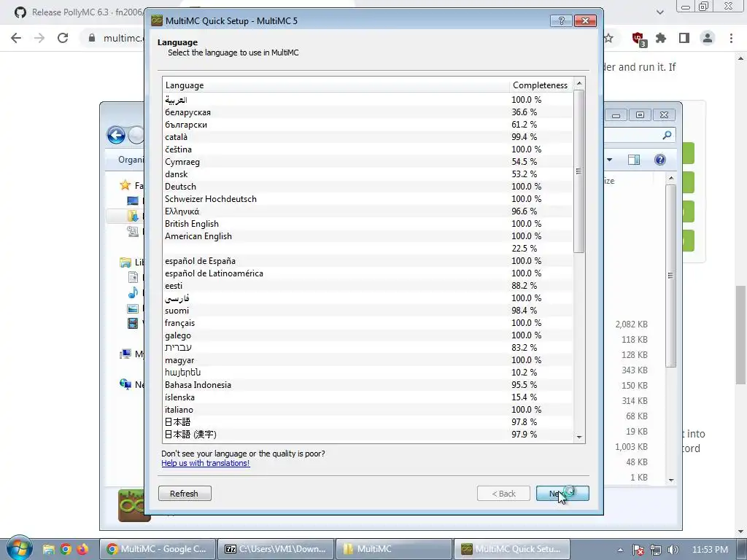
Task: Select magyar language row
Action: click(x=368, y=360)
